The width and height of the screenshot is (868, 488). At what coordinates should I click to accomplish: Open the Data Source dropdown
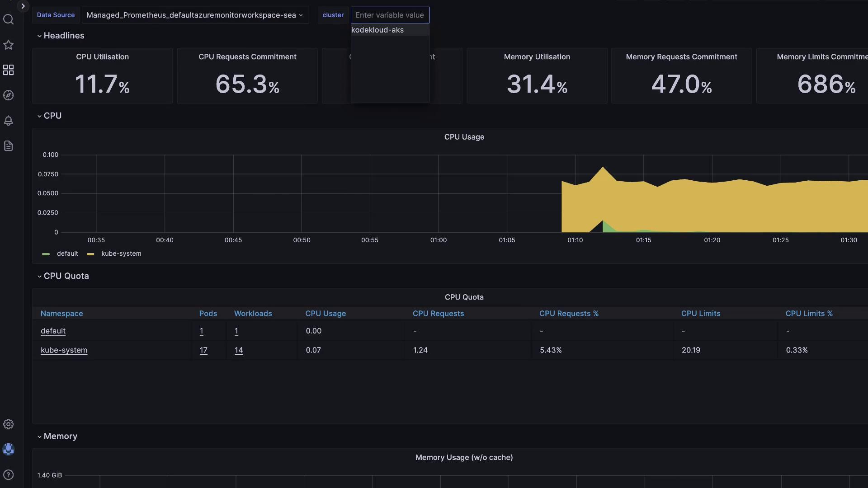click(195, 15)
